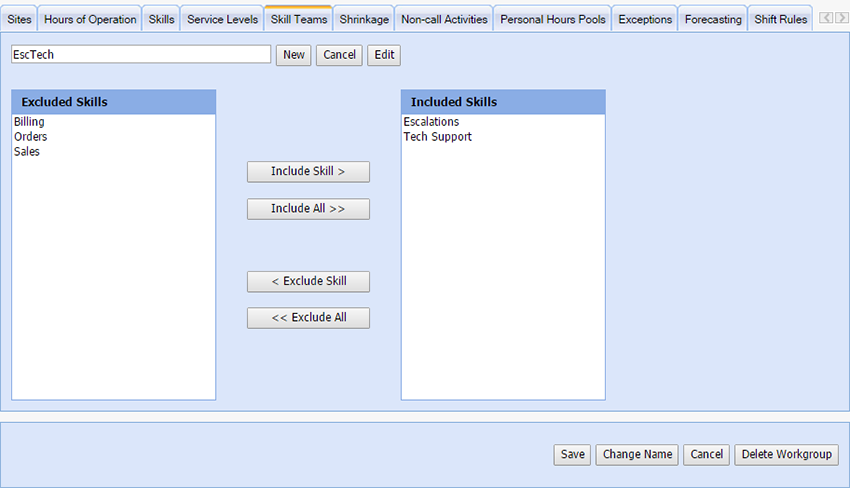The width and height of the screenshot is (850, 488).
Task: Select Billing in the Excluded Skills list
Action: [x=29, y=122]
